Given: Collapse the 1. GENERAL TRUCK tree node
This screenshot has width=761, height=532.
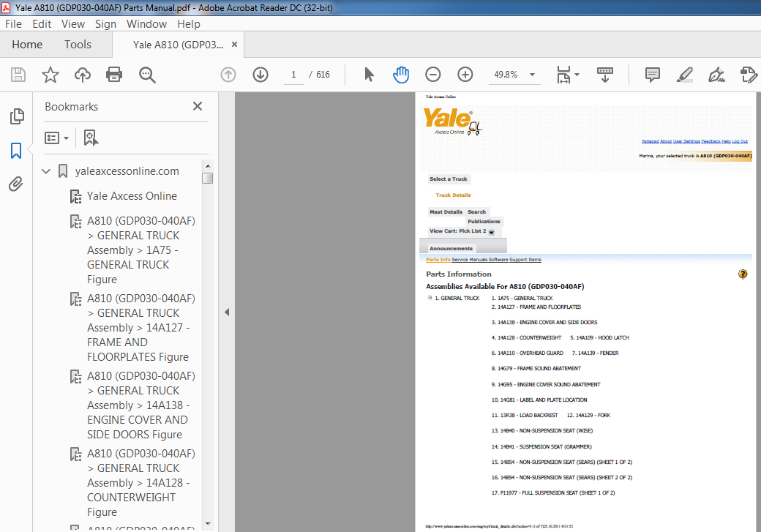Looking at the screenshot, I should tap(430, 298).
